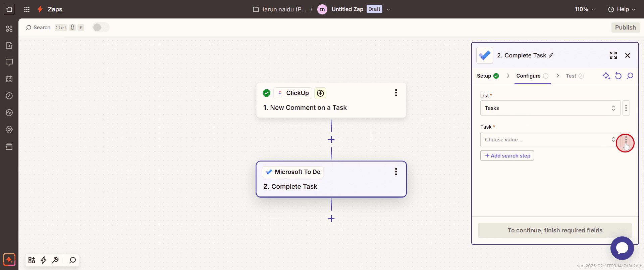Expand the step panel to full screen
Screen dimensions: 644x270
pyautogui.click(x=613, y=55)
